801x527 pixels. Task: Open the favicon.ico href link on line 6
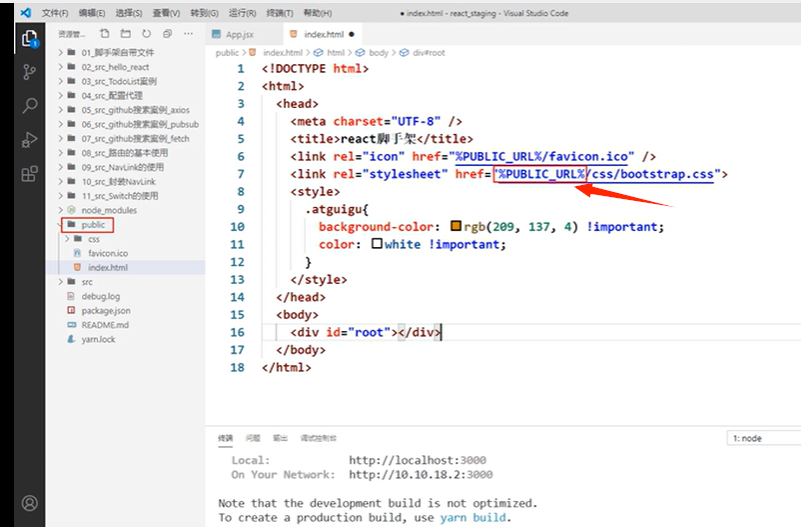541,156
